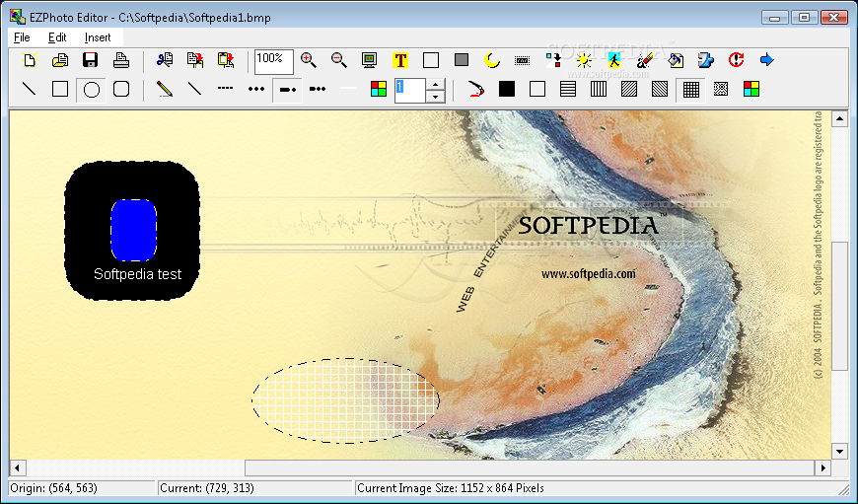Image resolution: width=858 pixels, height=504 pixels.
Task: Click the swap colors arrow icon
Action: 553,60
